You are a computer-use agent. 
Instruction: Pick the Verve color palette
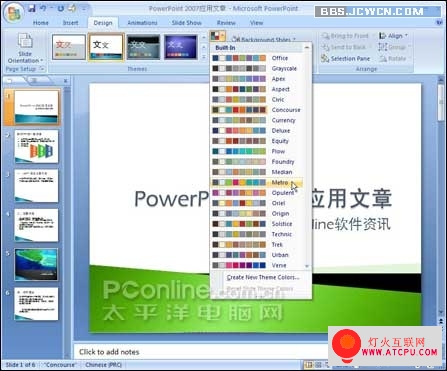(x=257, y=265)
